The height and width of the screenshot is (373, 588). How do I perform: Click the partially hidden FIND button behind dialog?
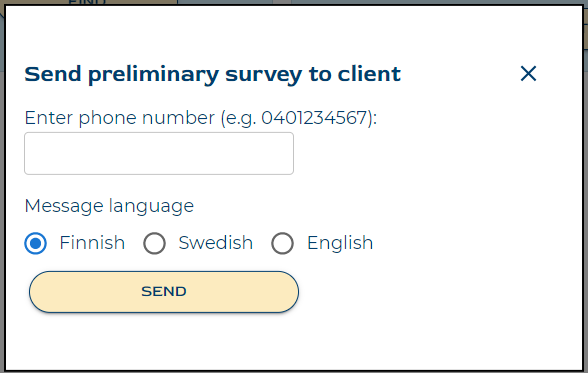[x=87, y=2]
